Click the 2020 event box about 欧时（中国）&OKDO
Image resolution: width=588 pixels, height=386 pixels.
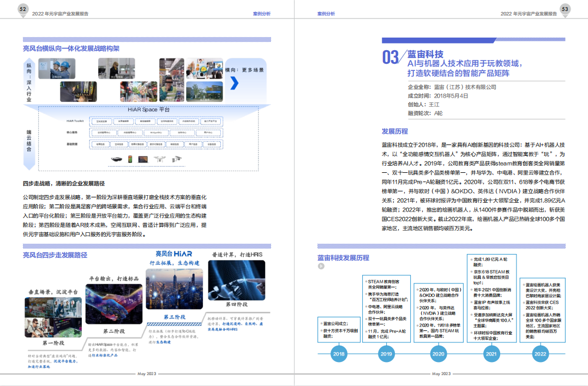point(439,313)
